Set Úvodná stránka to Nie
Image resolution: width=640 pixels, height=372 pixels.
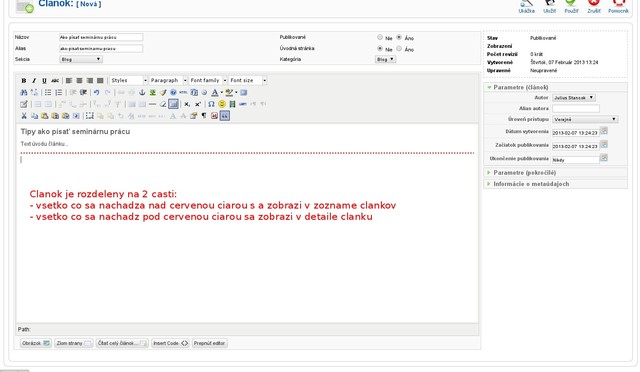pos(380,49)
